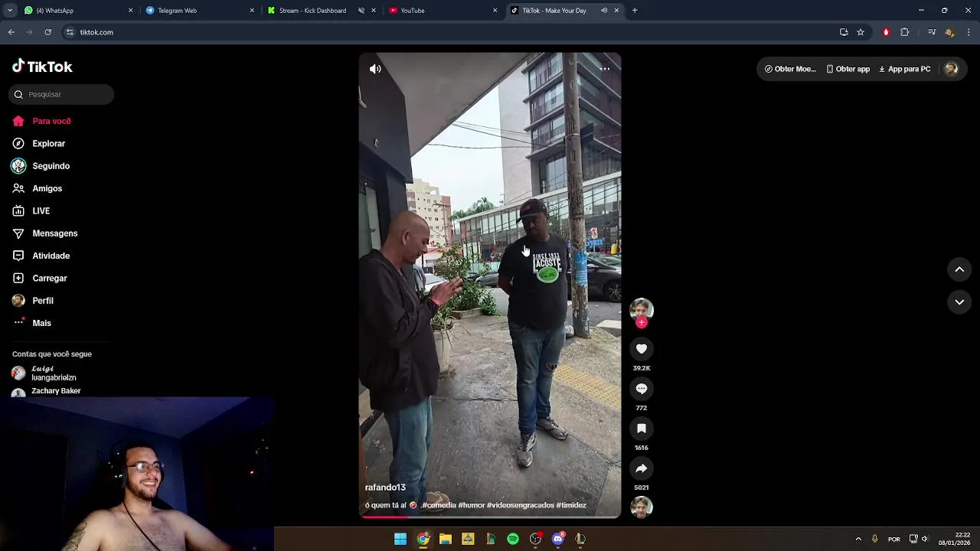Screen dimensions: 980x551
Task: Click the Obter app button
Action: [x=848, y=69]
